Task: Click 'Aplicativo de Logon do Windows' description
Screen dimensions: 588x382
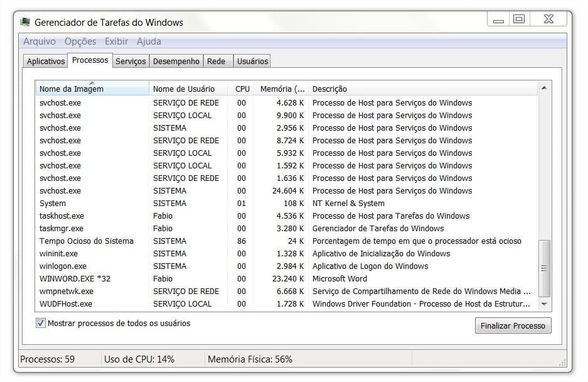Action: (370, 266)
